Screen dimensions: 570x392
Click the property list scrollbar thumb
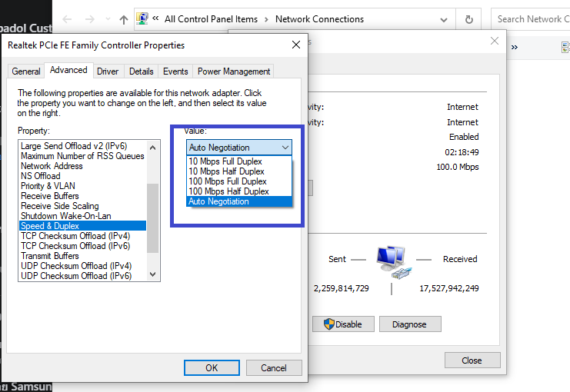tap(152, 218)
